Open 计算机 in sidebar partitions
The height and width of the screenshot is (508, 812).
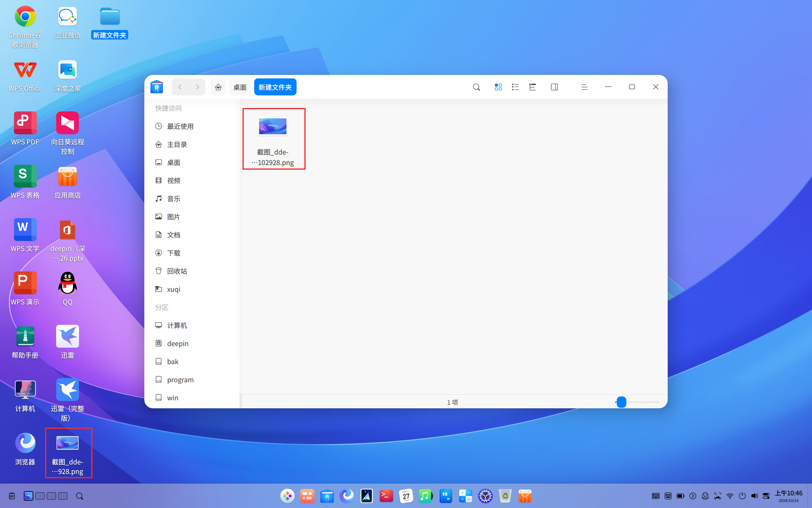[192, 325]
